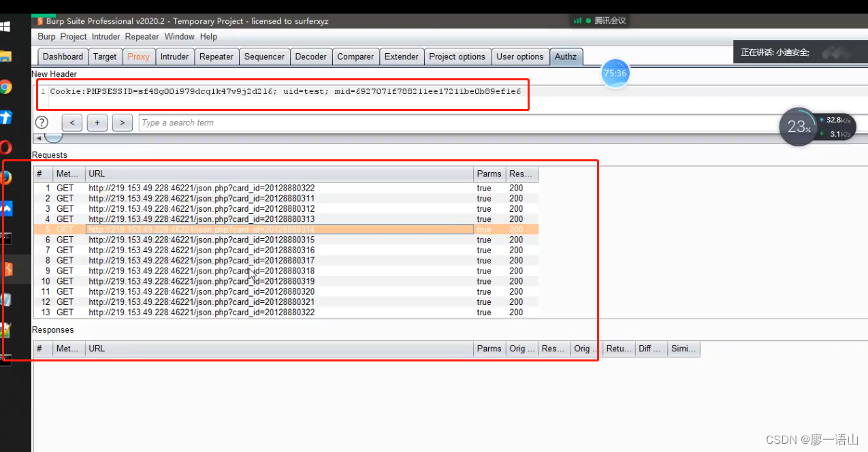Select request with card_id=20128880318
Image resolution: width=868 pixels, height=452 pixels.
click(x=286, y=271)
